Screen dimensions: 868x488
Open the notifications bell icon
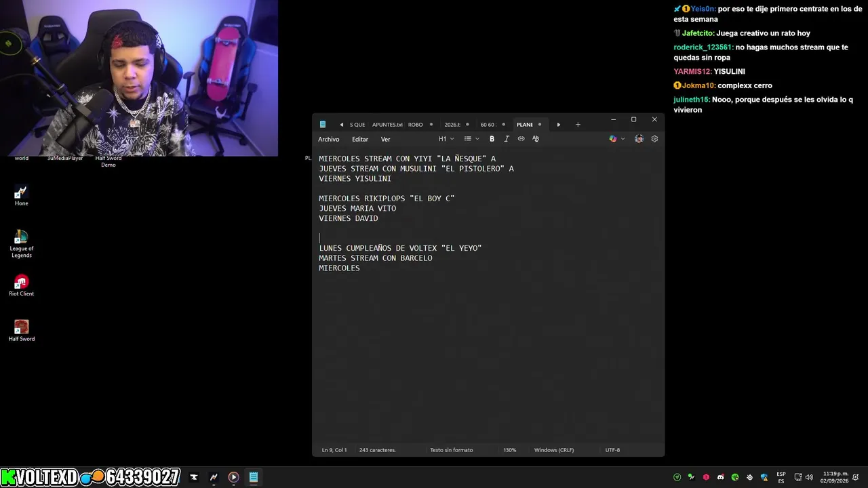(x=856, y=477)
